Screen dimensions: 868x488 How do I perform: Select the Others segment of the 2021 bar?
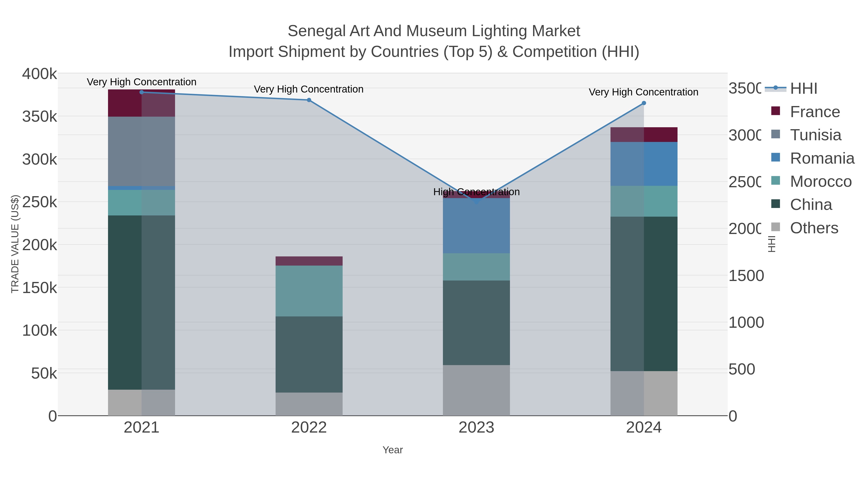click(x=142, y=402)
